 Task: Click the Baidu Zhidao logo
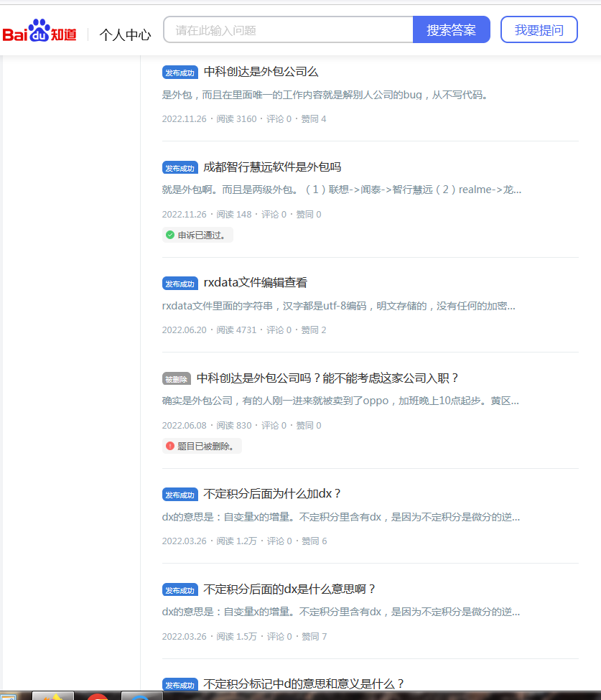coord(39,32)
